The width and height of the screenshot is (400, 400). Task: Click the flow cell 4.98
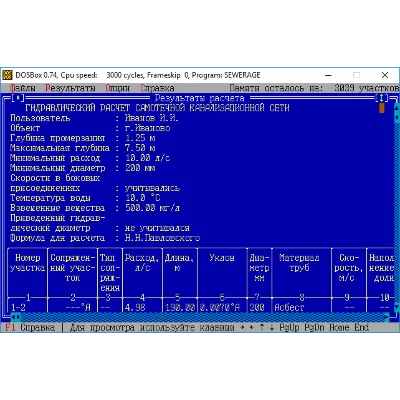tap(135, 308)
